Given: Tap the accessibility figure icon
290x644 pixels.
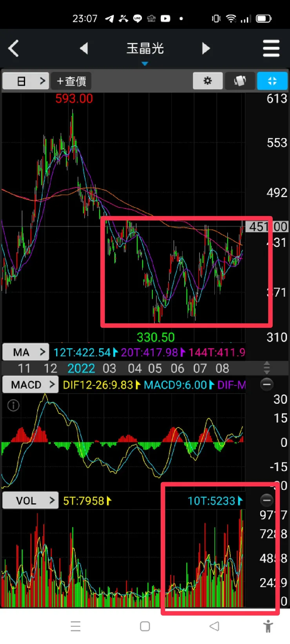Looking at the screenshot, I should pos(268,626).
